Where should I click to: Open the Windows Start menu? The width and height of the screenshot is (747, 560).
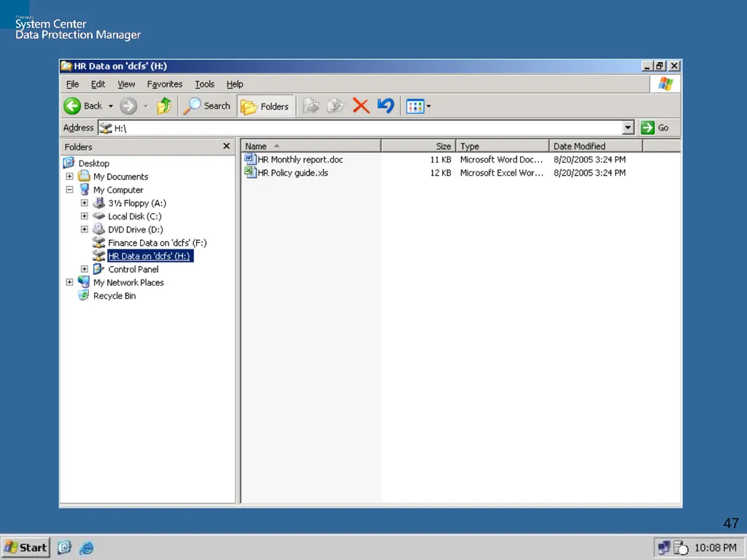26,548
